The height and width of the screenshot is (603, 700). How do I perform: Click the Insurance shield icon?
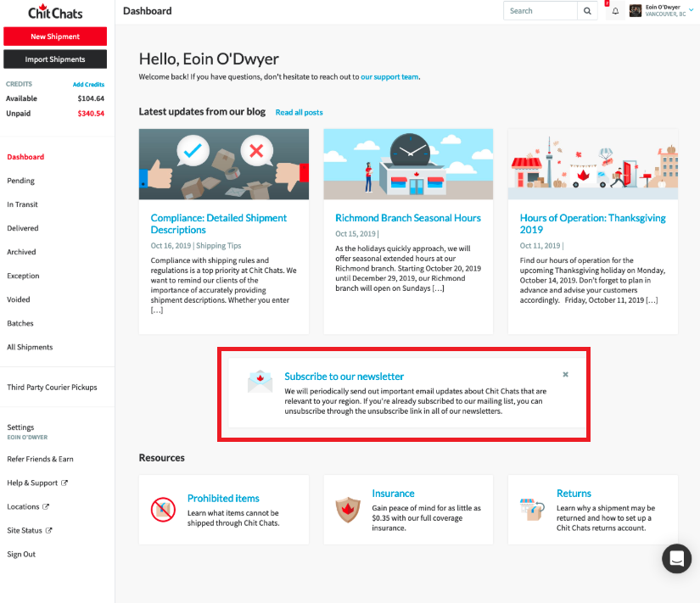coord(348,510)
